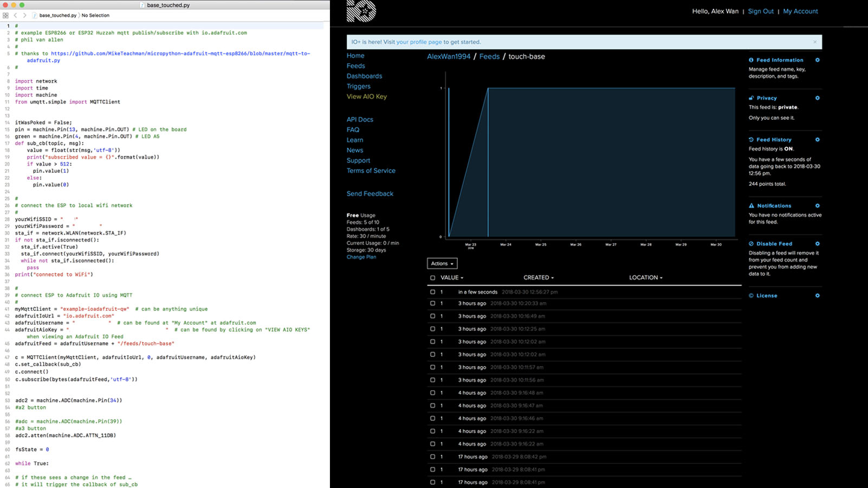This screenshot has height=488, width=868.
Task: Open the Learn link
Action: coord(355,140)
